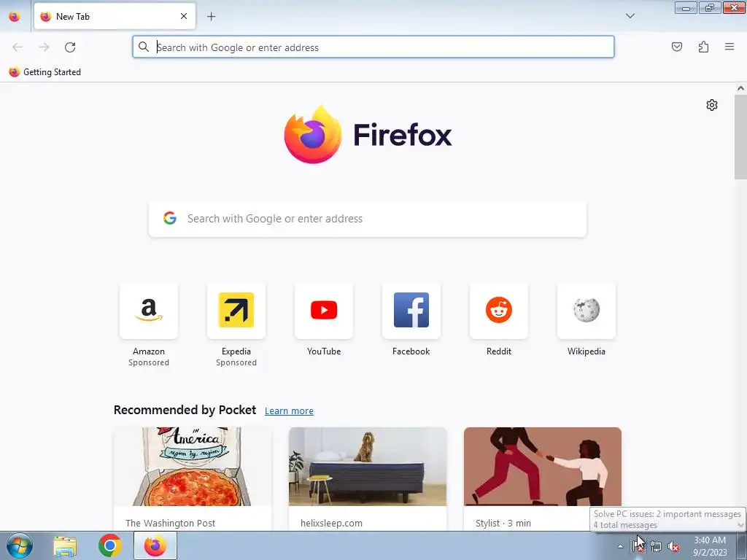Click The Washington Post source text
Screen dimensions: 747x560
(x=170, y=523)
